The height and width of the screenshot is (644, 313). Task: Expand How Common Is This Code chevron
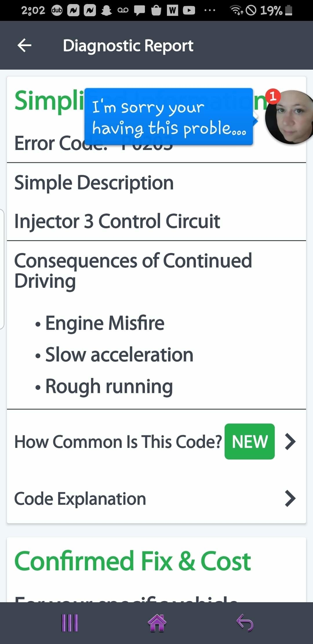(290, 442)
